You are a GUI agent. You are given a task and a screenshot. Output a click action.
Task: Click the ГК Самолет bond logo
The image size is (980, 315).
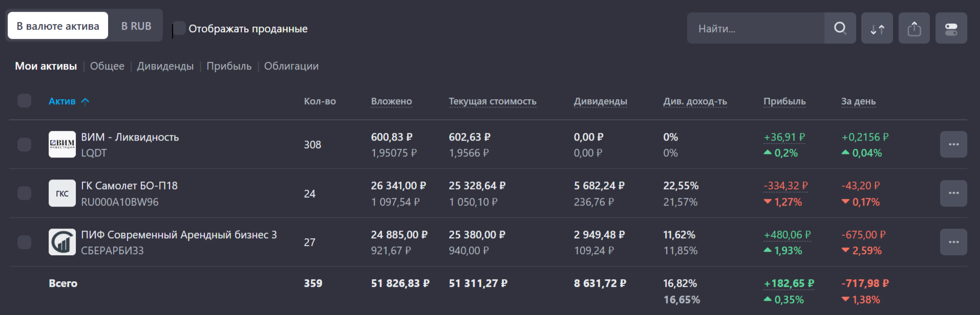click(x=62, y=193)
